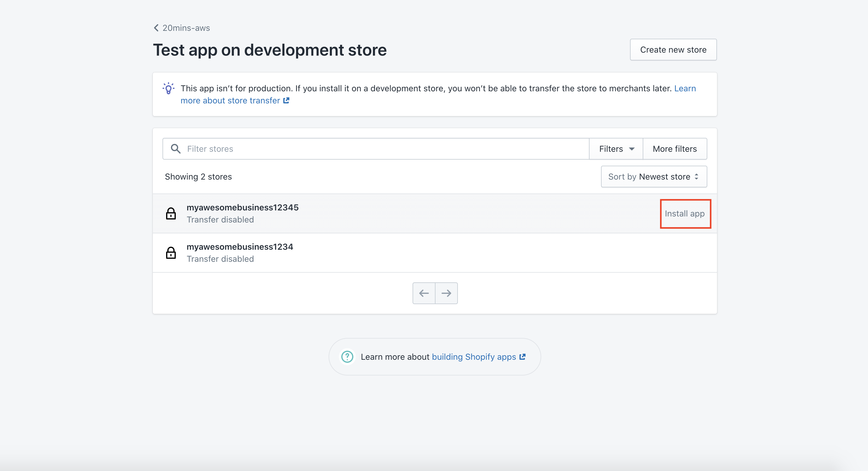Click the search magnifier icon

tap(175, 149)
